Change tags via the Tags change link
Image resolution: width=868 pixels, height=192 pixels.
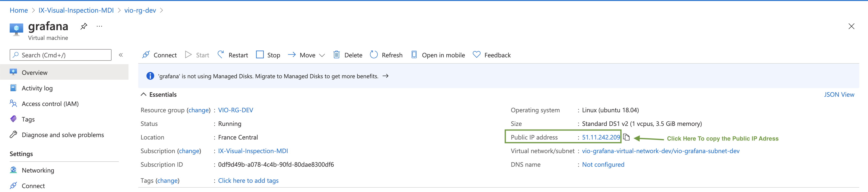pos(168,181)
